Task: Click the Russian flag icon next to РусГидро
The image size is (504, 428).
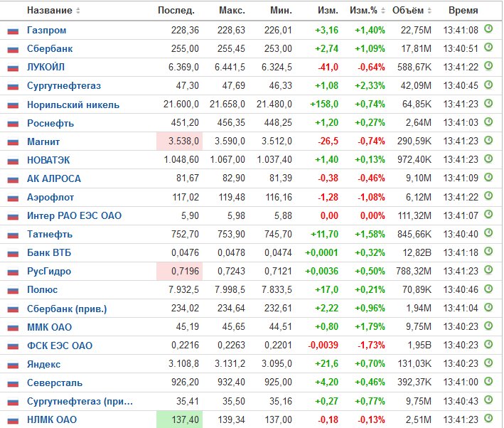Action: point(13,272)
